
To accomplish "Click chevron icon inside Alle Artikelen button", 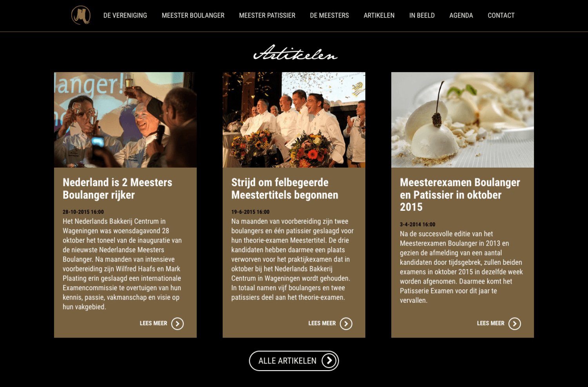I will [x=329, y=361].
